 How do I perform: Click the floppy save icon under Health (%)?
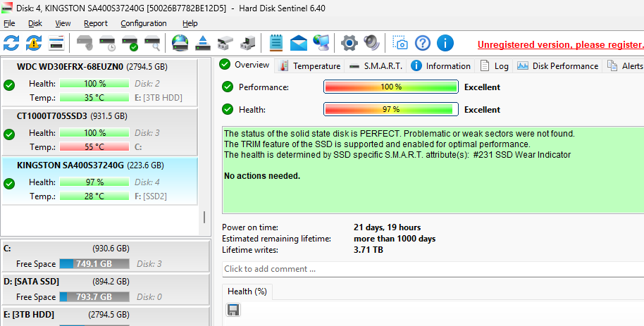(233, 310)
